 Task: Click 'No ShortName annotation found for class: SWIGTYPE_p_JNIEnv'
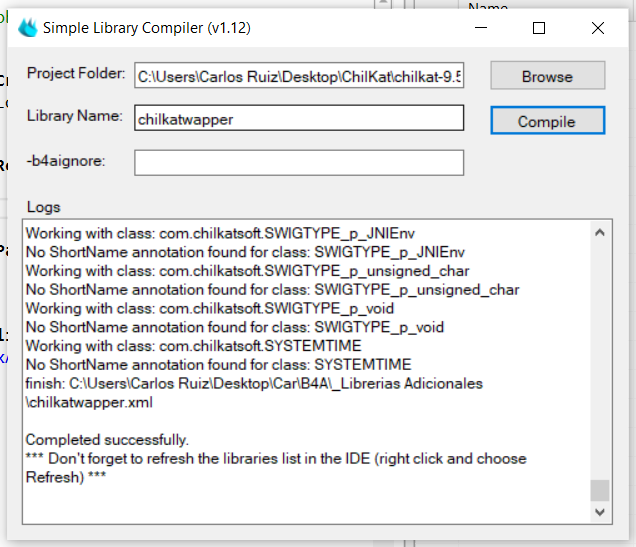(x=245, y=252)
